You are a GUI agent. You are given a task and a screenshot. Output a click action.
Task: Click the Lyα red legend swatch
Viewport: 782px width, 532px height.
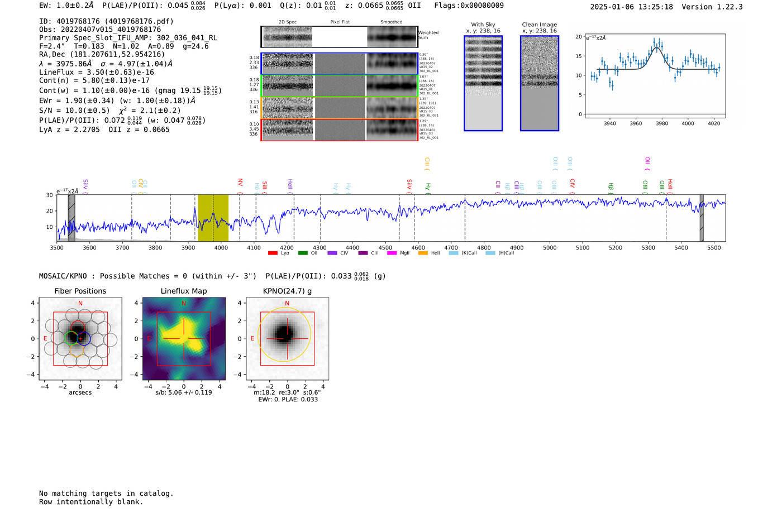coord(273,253)
